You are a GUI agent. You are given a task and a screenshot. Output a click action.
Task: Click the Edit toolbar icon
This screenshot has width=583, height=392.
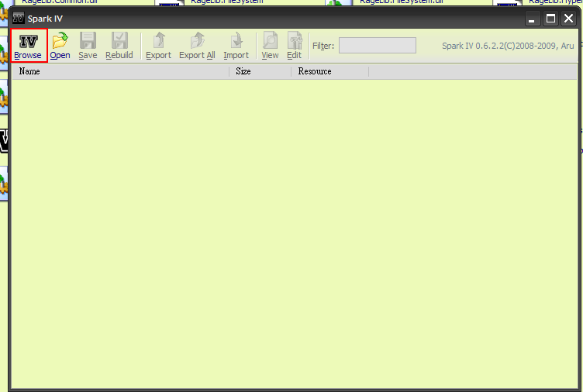click(x=294, y=45)
